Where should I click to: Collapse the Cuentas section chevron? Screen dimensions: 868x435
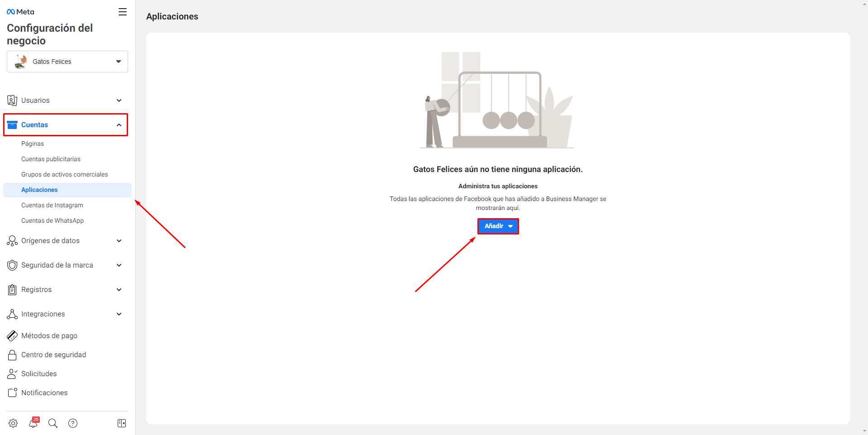coord(119,125)
